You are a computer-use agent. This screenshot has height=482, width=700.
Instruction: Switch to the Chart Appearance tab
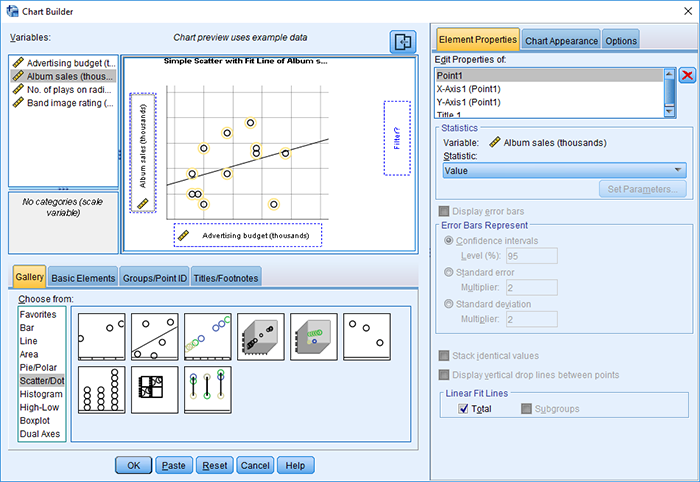pyautogui.click(x=561, y=40)
